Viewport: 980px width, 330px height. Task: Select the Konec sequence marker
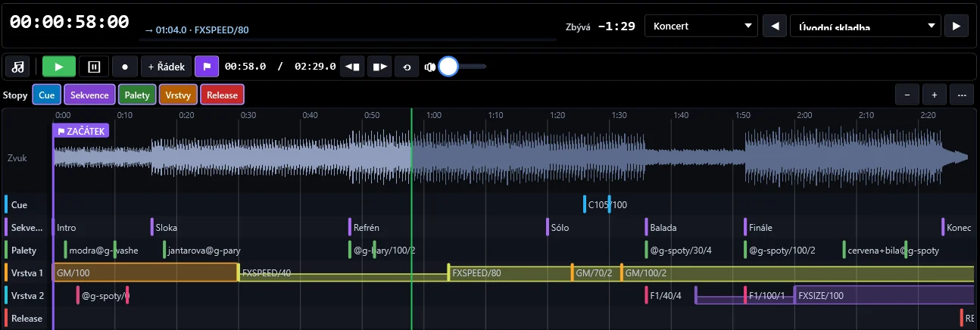pos(958,227)
